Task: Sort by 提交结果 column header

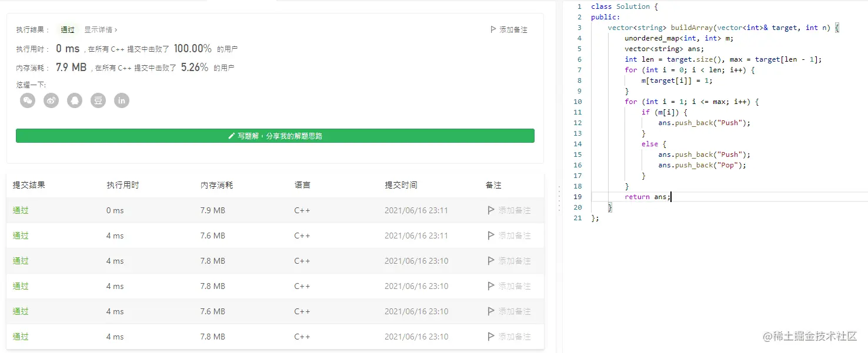Action: [29, 185]
